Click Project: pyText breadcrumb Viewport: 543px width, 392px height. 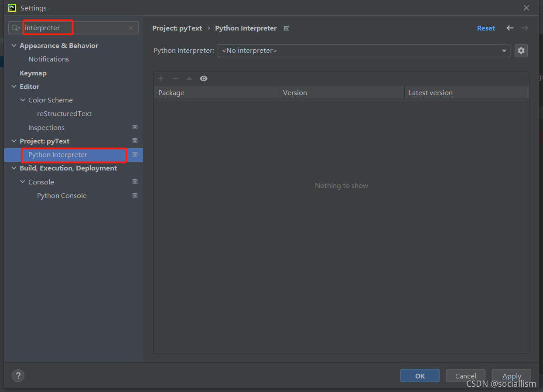177,28
